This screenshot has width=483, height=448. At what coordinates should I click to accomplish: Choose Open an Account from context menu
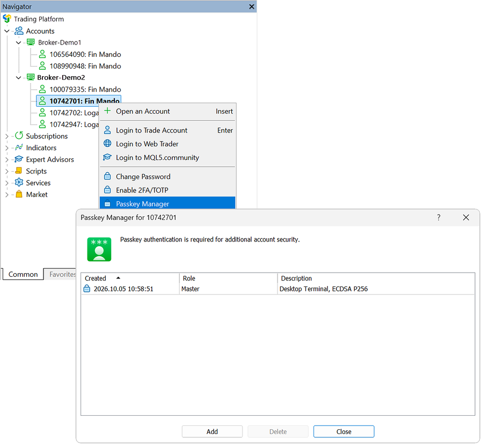coord(167,111)
